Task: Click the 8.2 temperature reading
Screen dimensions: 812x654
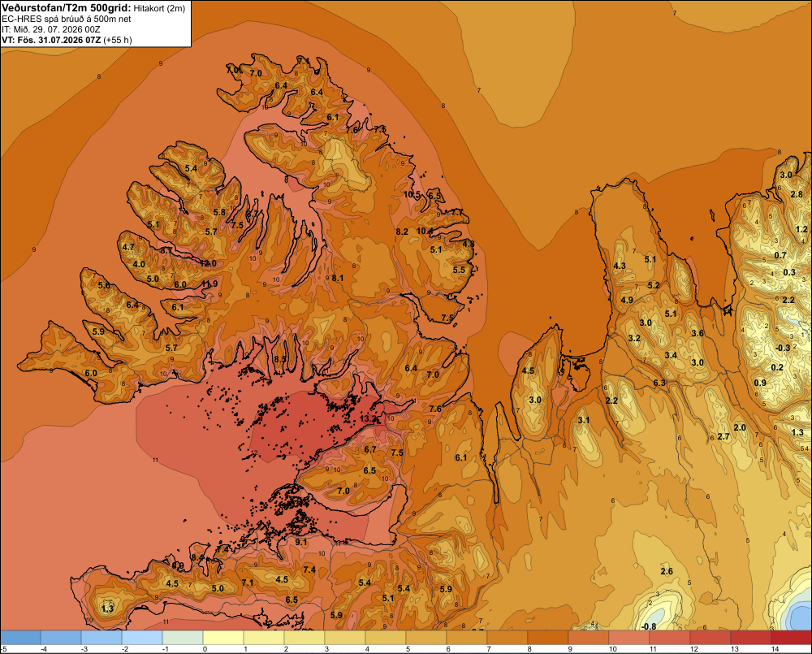Action: click(x=402, y=232)
